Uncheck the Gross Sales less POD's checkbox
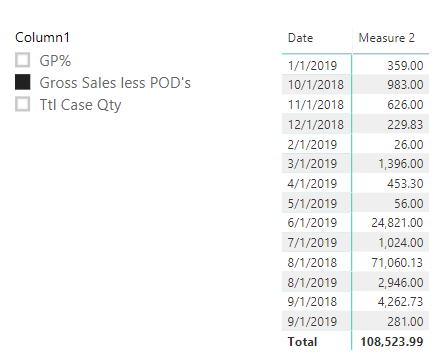This screenshot has height=363, width=439. tap(23, 82)
